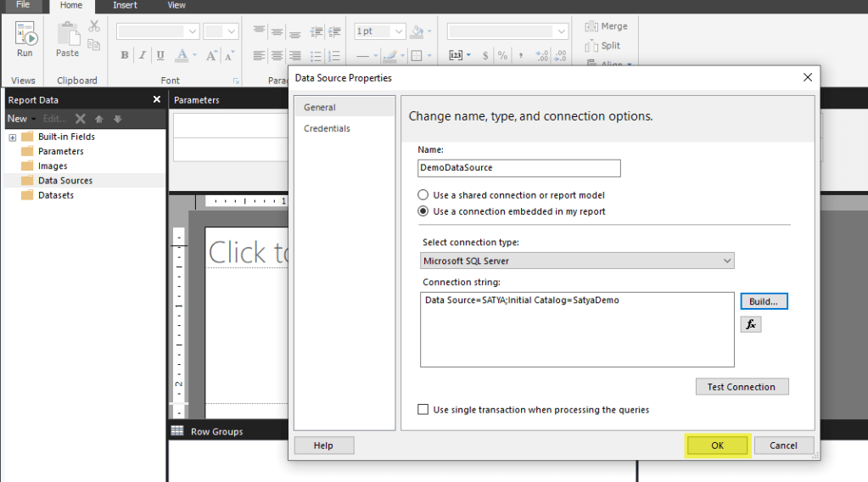Select 'Use a connection embedded in my report'
Screen dimensions: 868x482
pos(423,211)
